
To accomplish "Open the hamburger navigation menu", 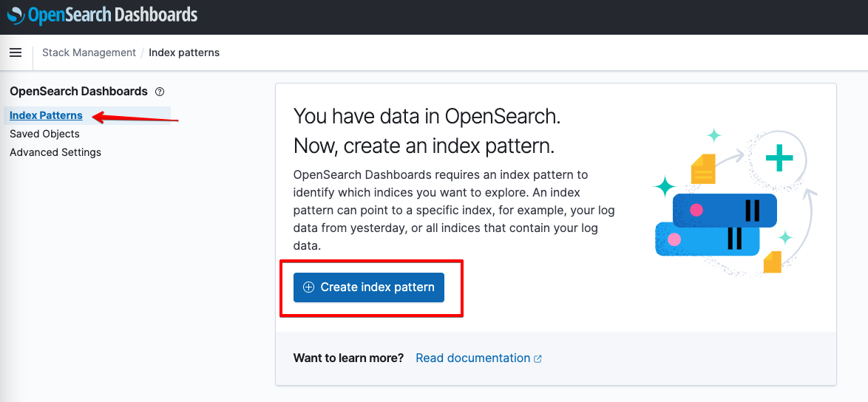I will (x=16, y=52).
